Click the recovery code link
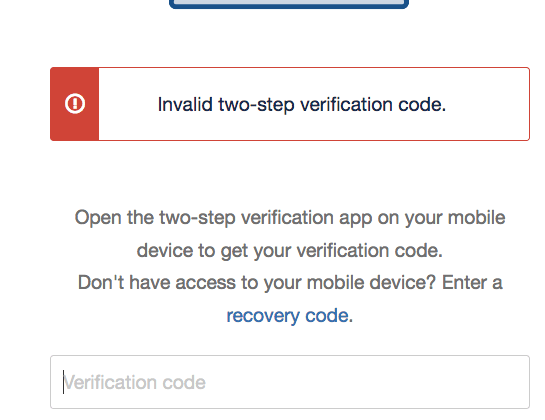The image size is (545, 420). pyautogui.click(x=287, y=316)
